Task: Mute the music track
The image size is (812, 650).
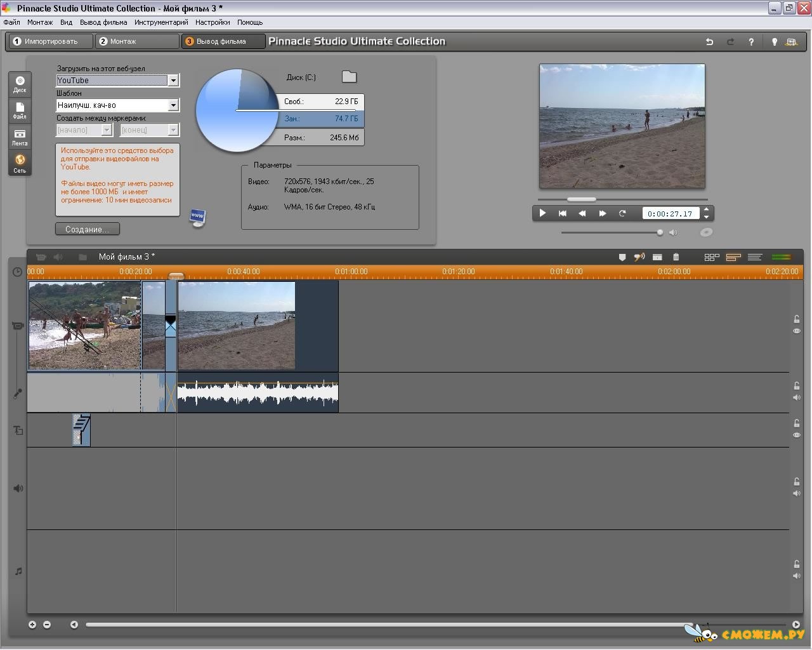Action: [797, 576]
